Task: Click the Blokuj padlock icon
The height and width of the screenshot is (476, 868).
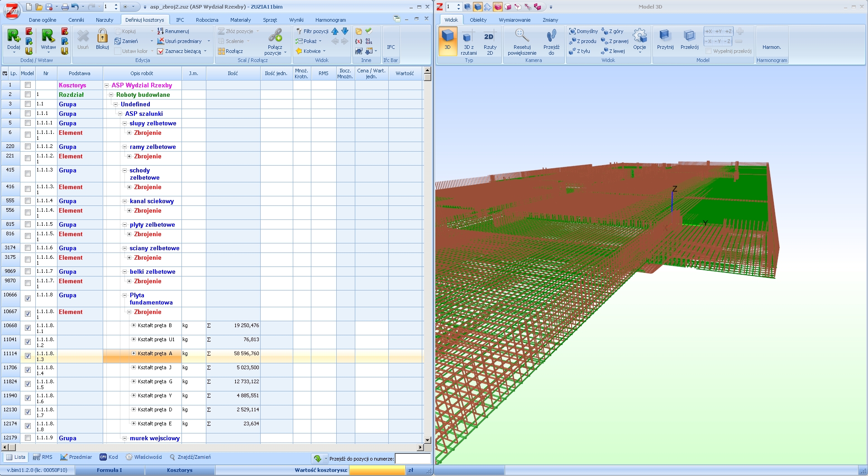Action: tap(102, 37)
